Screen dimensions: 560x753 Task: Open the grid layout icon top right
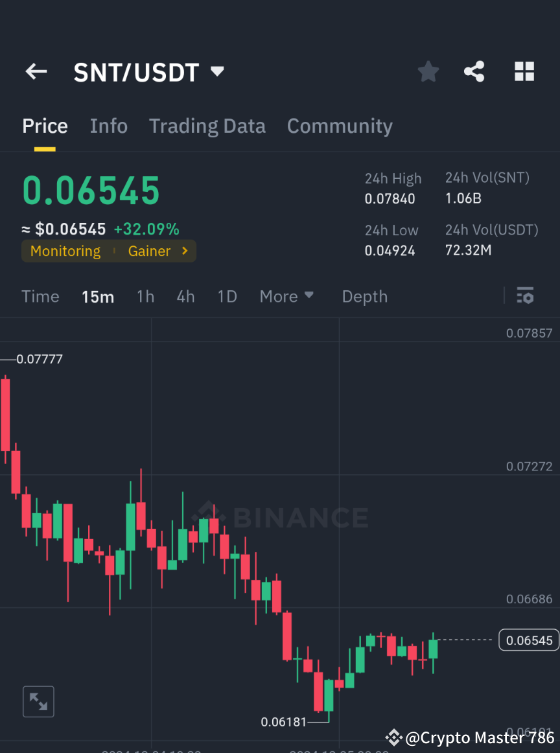pos(524,71)
